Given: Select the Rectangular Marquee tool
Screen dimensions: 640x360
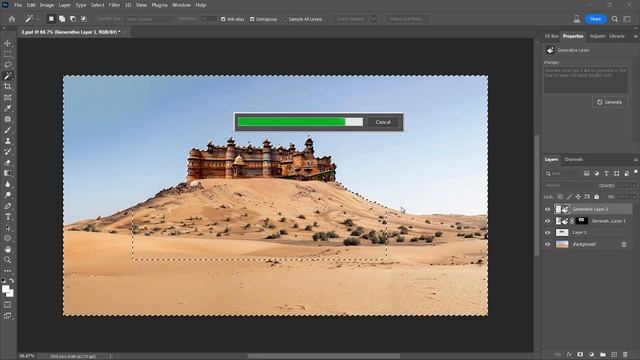Looking at the screenshot, I should pos(7,54).
